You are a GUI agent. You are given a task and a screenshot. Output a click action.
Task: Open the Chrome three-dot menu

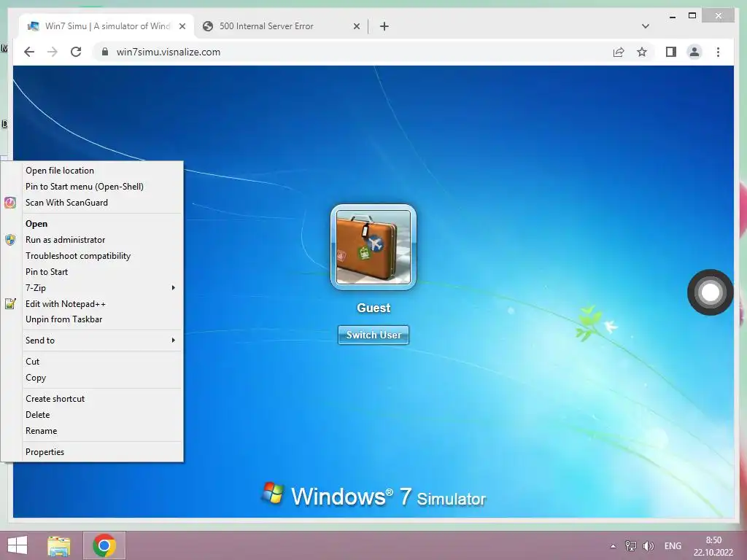(x=718, y=52)
